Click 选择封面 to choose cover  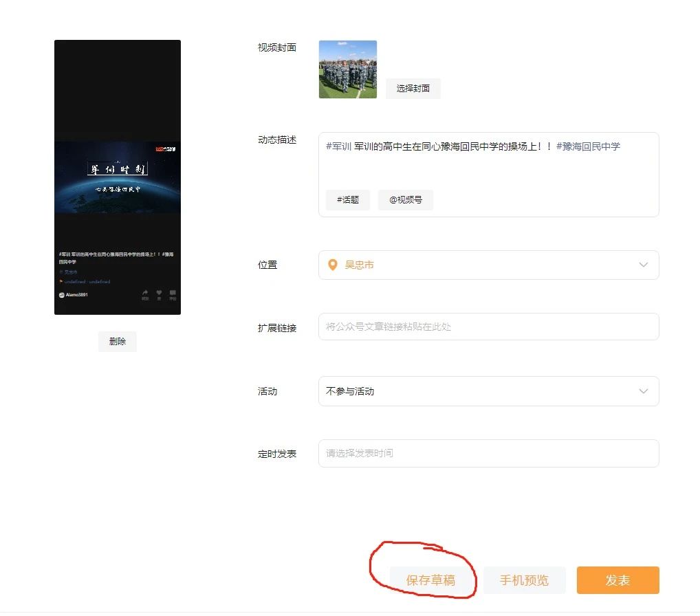coord(413,89)
